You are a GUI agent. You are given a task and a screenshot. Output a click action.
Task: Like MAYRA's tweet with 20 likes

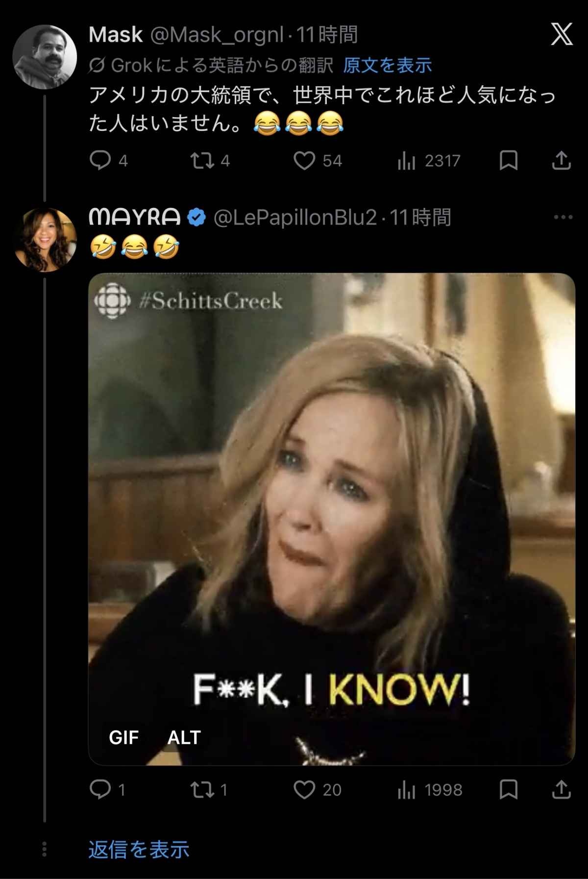click(304, 789)
